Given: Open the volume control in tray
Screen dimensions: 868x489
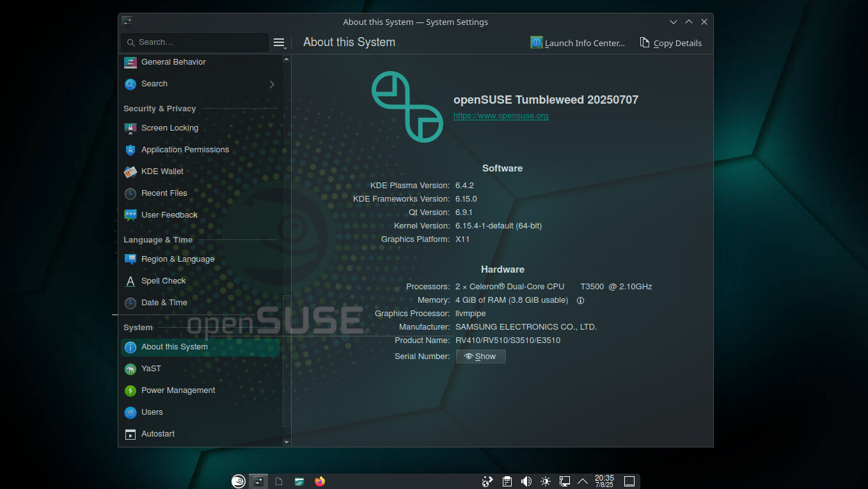Looking at the screenshot, I should pyautogui.click(x=526, y=481).
